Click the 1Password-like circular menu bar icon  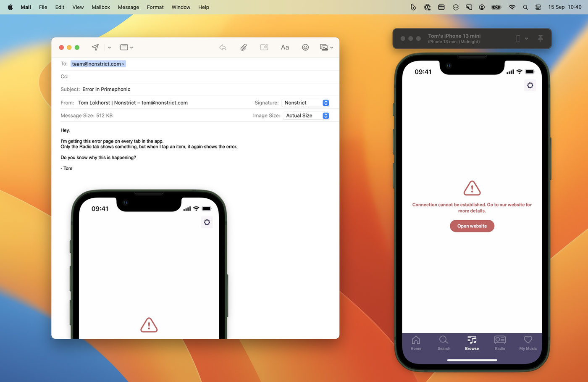coord(428,7)
